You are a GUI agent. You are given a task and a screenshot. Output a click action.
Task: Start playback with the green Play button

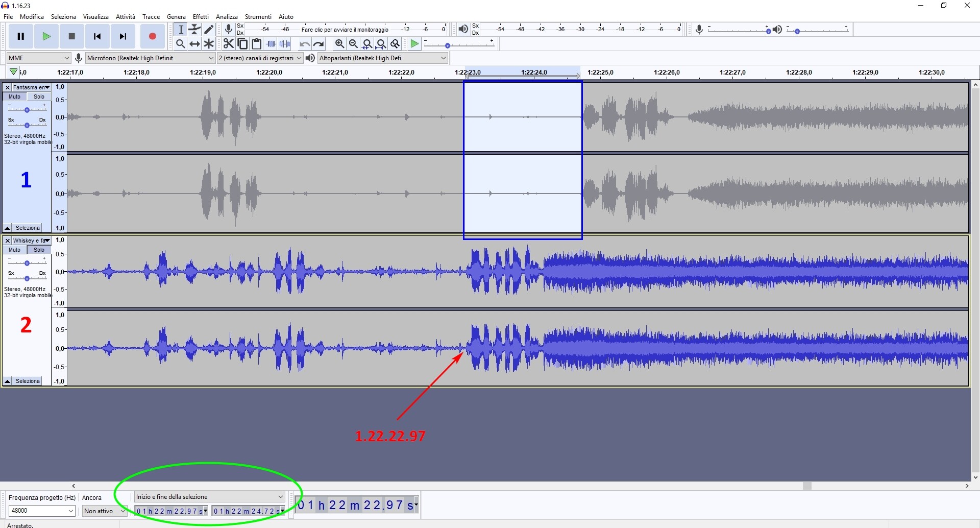click(x=46, y=36)
